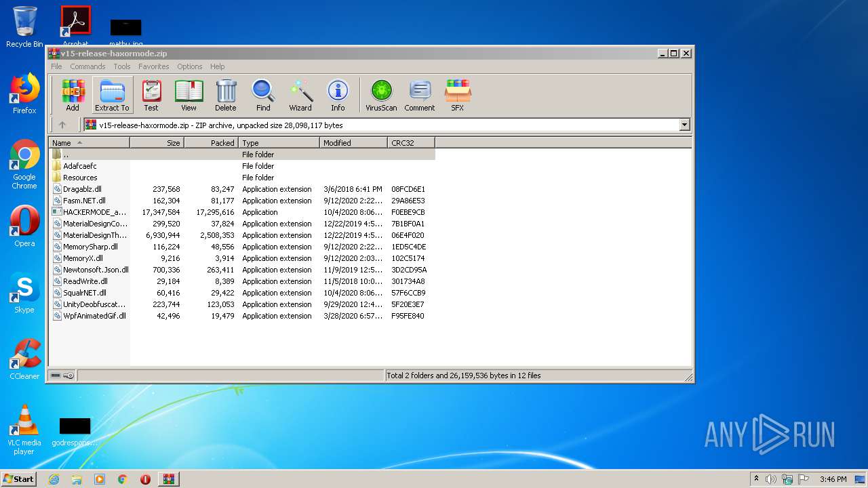This screenshot has width=868, height=488.
Task: Open Recycle Bin on desktop
Action: 24,27
